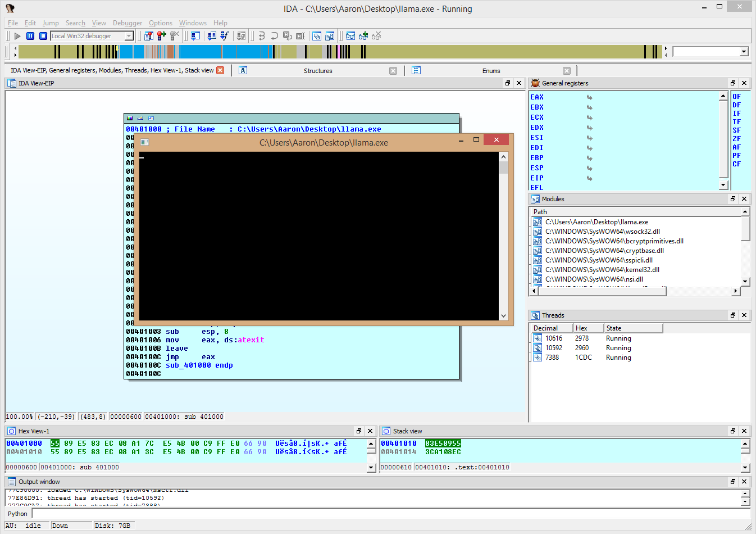
Task: Click the Start process play icon
Action: 17,36
